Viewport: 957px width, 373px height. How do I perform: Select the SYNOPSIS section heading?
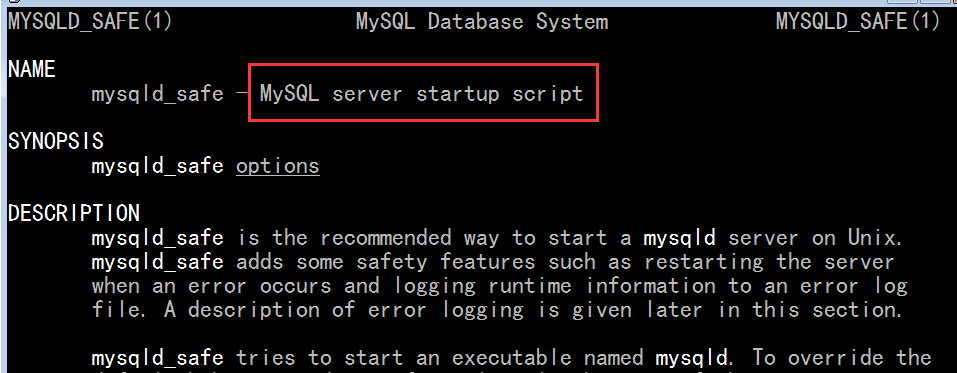56,141
